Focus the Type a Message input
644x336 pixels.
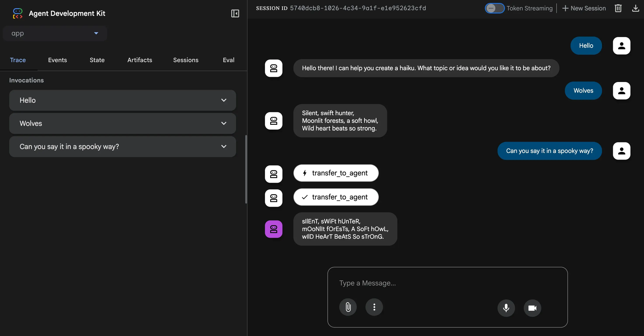(x=447, y=283)
